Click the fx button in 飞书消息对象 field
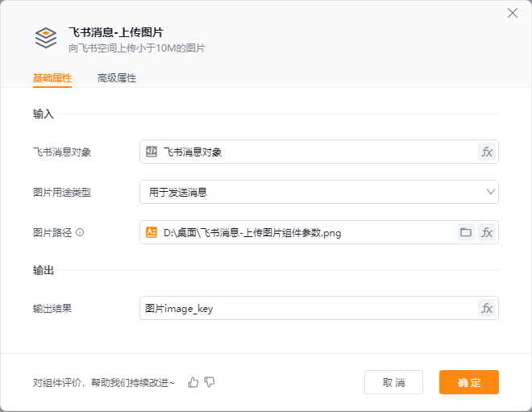Viewport: 532px width, 412px height. coord(487,152)
